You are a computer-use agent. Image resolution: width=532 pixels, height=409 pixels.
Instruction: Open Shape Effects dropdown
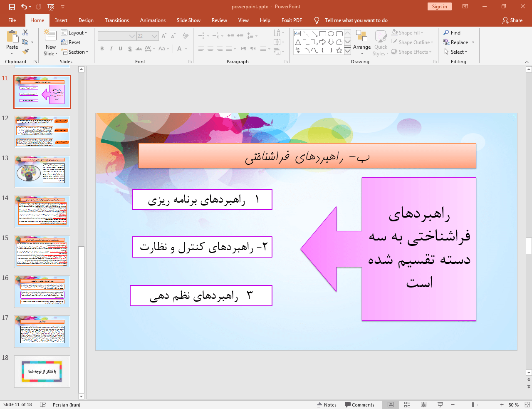click(x=411, y=52)
